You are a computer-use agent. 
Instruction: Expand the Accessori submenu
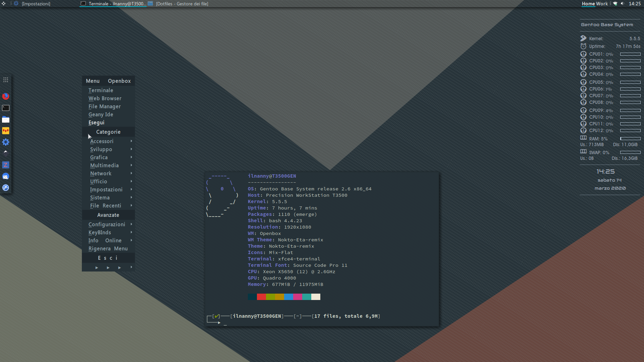click(102, 141)
